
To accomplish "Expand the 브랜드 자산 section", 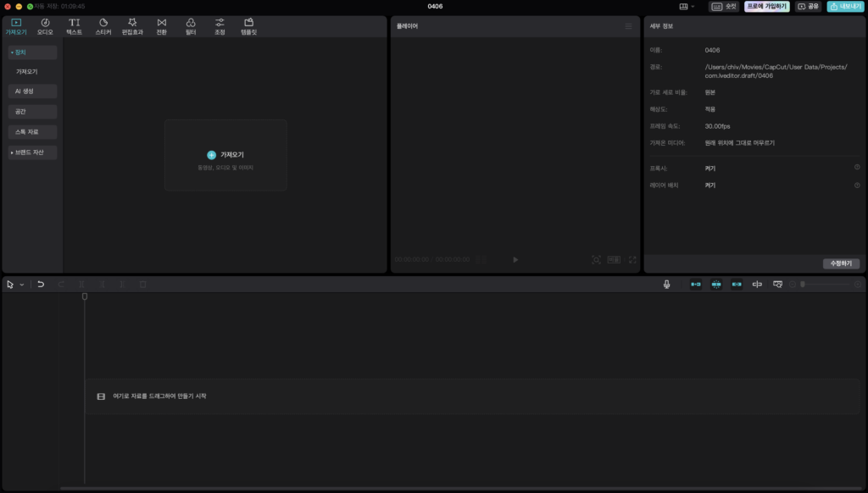I will 32,152.
